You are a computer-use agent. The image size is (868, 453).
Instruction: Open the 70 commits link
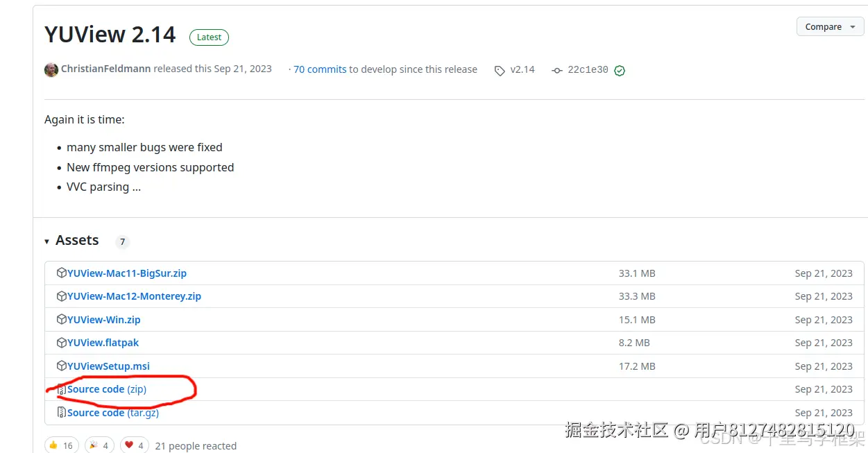click(x=320, y=69)
